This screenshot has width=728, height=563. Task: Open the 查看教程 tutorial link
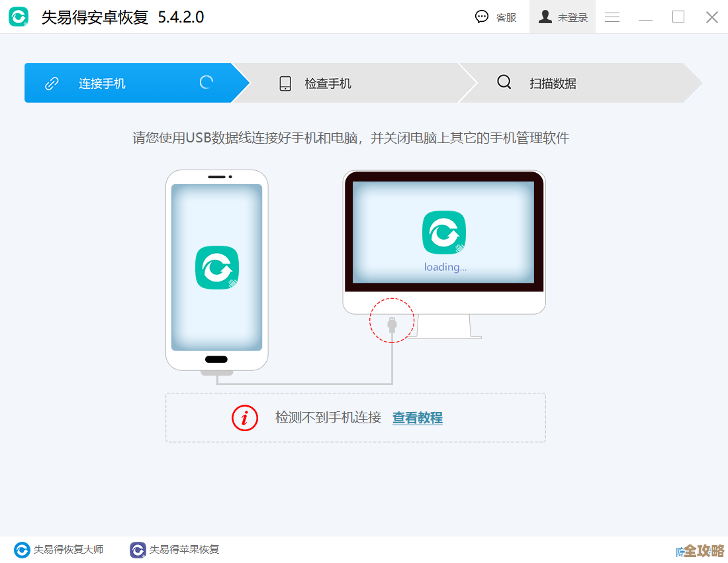[x=417, y=418]
